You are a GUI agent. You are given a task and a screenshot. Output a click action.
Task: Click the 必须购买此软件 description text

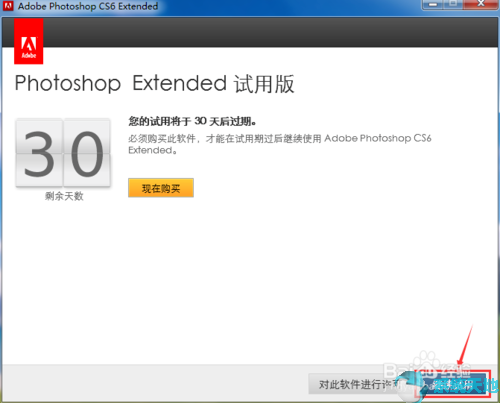pyautogui.click(x=280, y=144)
